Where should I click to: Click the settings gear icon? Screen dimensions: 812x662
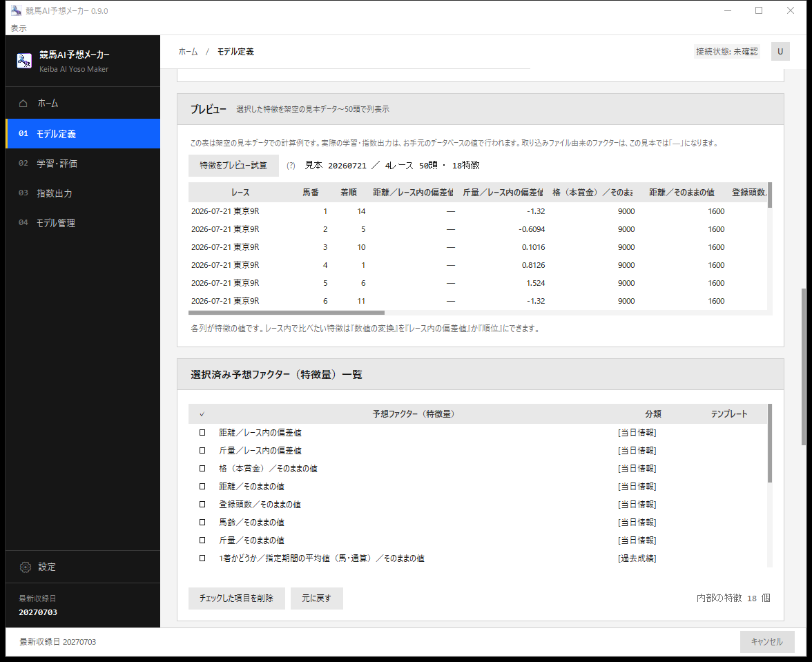[26, 567]
